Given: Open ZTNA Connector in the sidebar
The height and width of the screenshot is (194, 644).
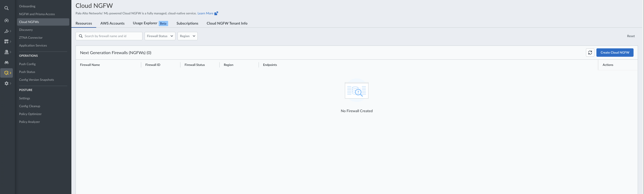Looking at the screenshot, I should tap(43, 38).
